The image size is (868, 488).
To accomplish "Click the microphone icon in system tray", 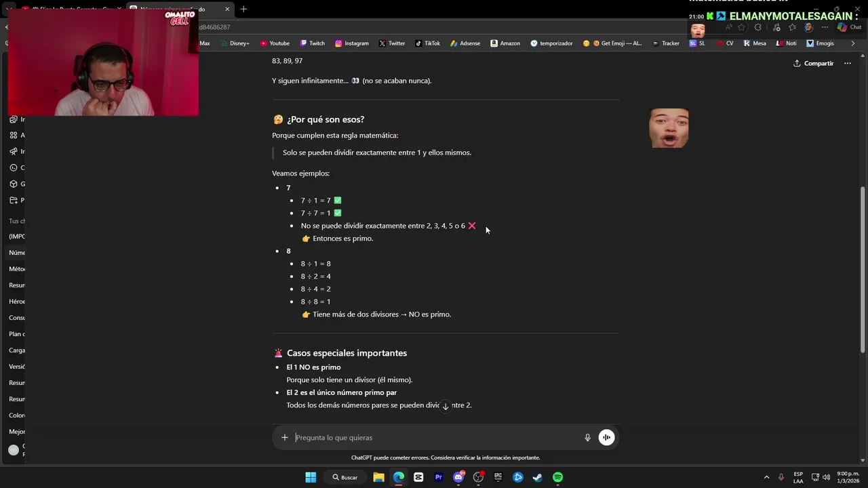I will point(781,477).
